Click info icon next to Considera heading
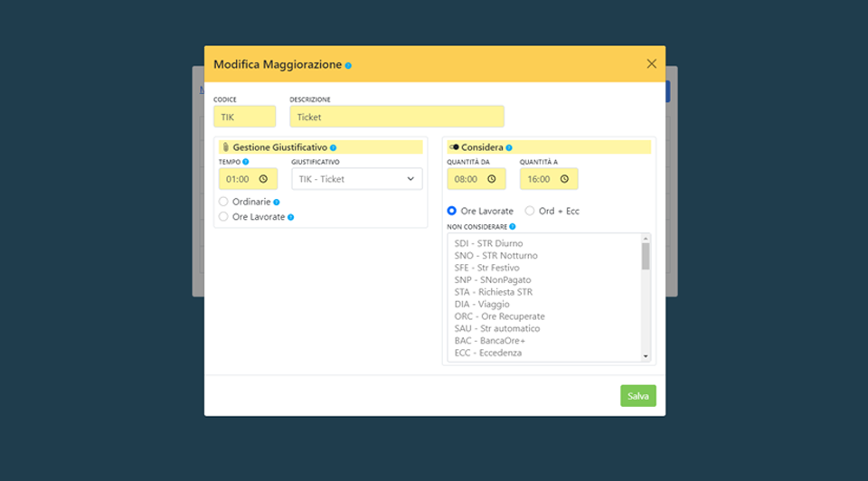 (509, 147)
